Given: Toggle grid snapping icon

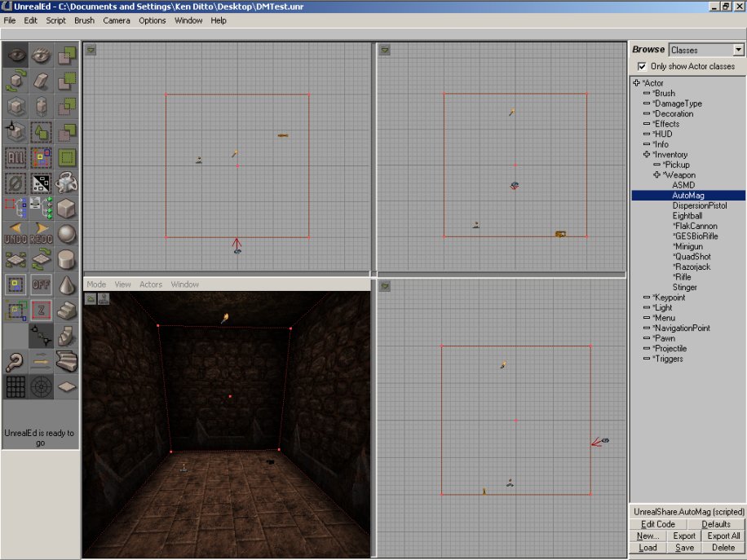Looking at the screenshot, I should pyautogui.click(x=15, y=386).
